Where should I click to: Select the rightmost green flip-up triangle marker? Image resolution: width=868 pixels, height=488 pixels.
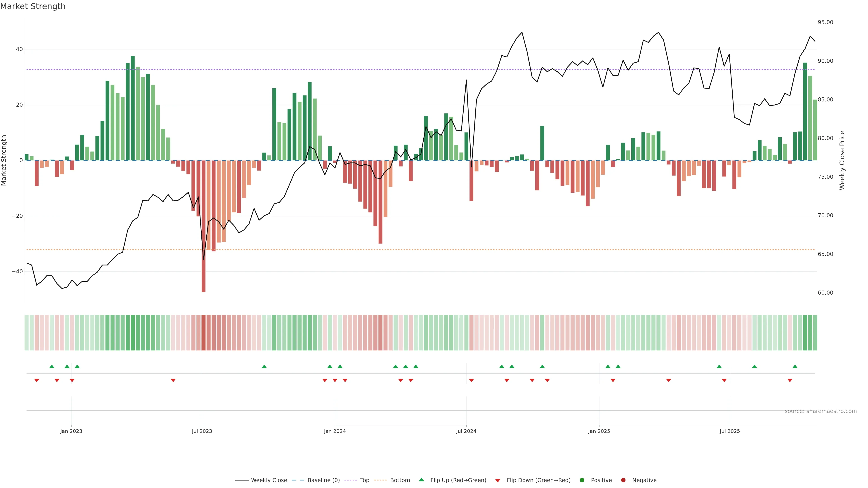795,366
